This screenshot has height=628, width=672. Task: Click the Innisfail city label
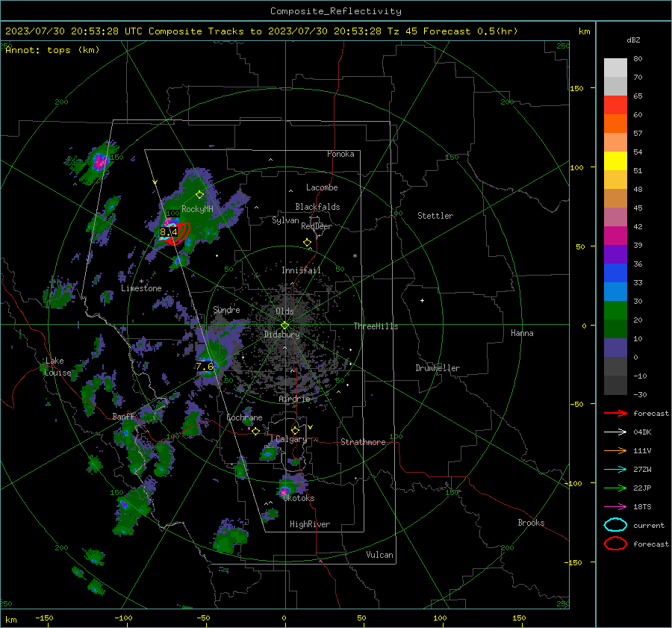click(302, 270)
